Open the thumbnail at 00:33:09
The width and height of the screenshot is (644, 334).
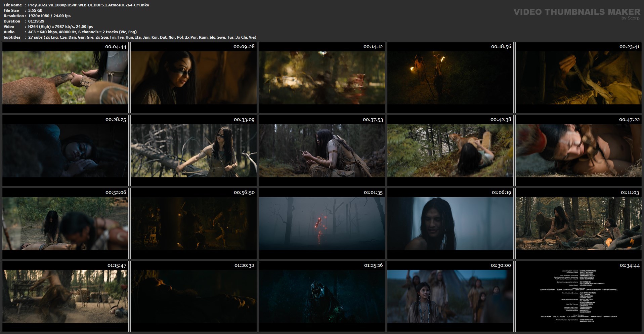pos(194,151)
